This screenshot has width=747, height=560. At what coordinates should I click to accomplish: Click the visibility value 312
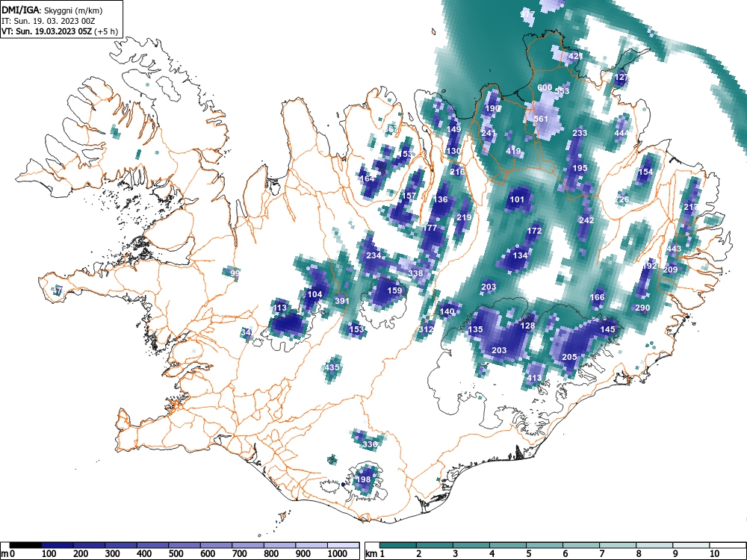[426, 329]
